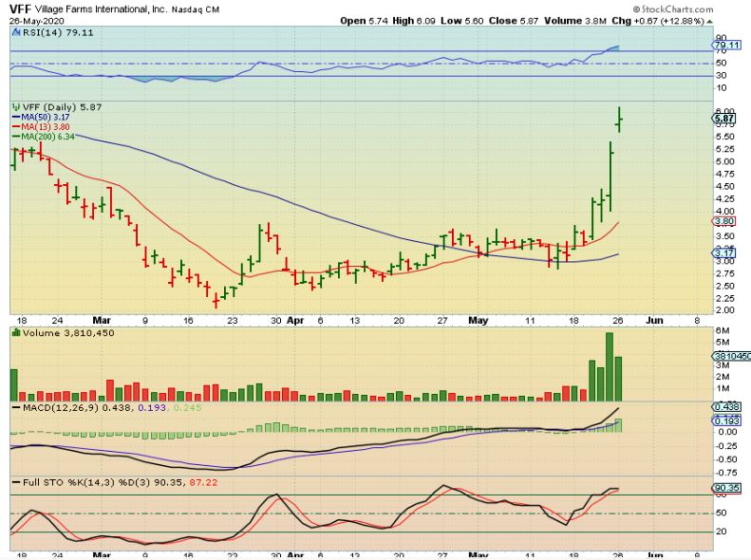The height and width of the screenshot is (560, 751).
Task: Click the tallest green volume bar
Action: tap(610, 366)
